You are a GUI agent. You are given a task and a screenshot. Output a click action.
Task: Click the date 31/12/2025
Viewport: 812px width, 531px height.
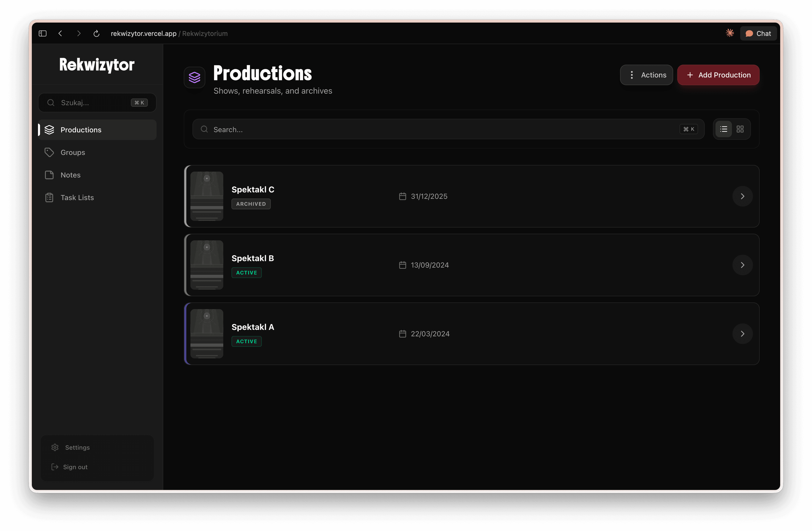429,196
